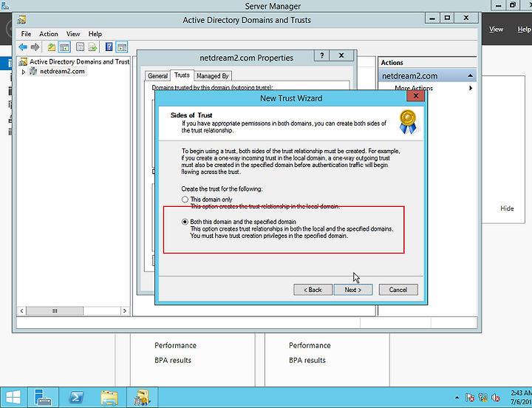Image resolution: width=532 pixels, height=408 pixels.
Task: Select Active Directory Domains and Trusts root node
Action: coord(79,62)
